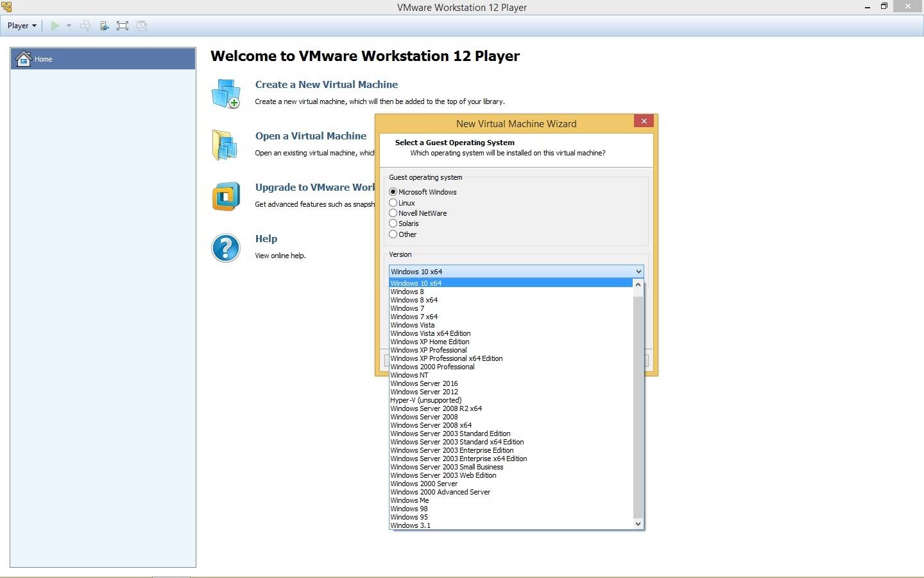924x578 pixels.
Task: Select the Other radio button
Action: pyautogui.click(x=393, y=234)
